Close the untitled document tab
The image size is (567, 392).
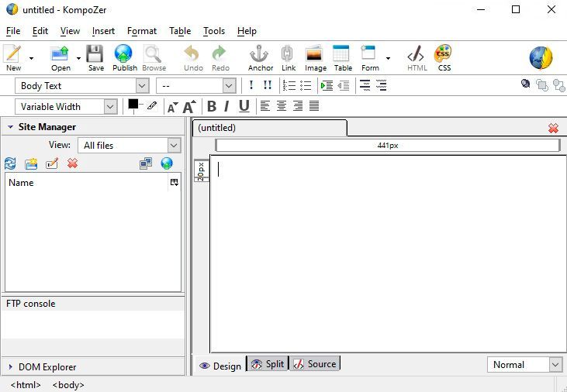click(x=553, y=129)
